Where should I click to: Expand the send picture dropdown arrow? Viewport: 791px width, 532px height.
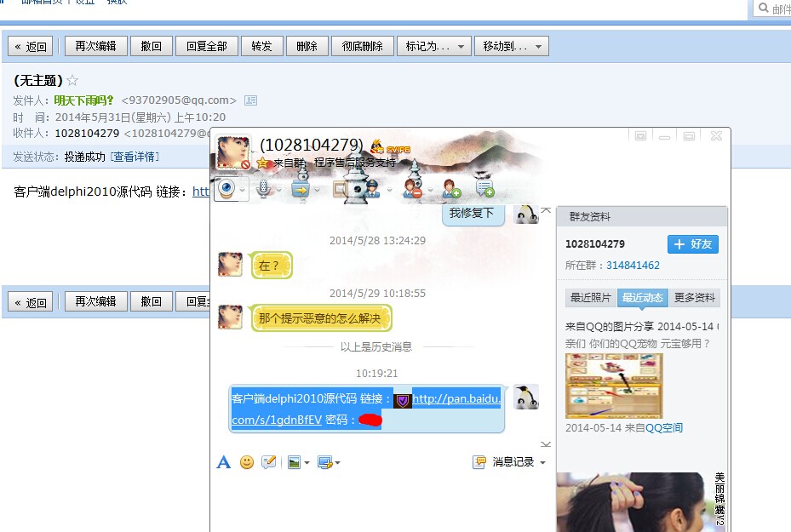coord(307,462)
